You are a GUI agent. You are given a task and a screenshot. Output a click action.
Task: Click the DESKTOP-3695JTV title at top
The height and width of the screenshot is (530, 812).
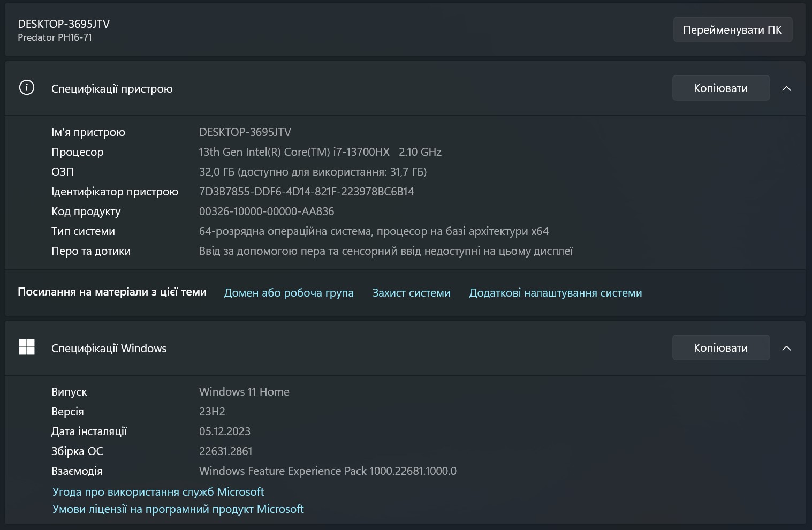pyautogui.click(x=64, y=24)
